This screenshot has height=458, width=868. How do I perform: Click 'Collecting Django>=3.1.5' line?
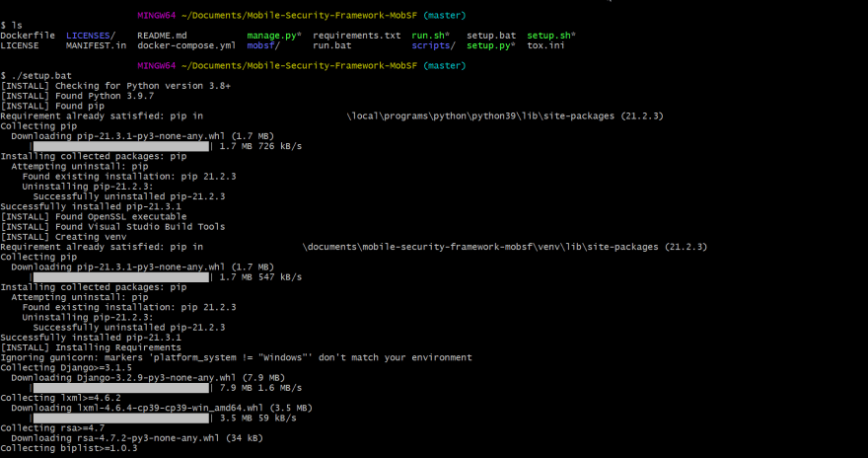[66, 368]
